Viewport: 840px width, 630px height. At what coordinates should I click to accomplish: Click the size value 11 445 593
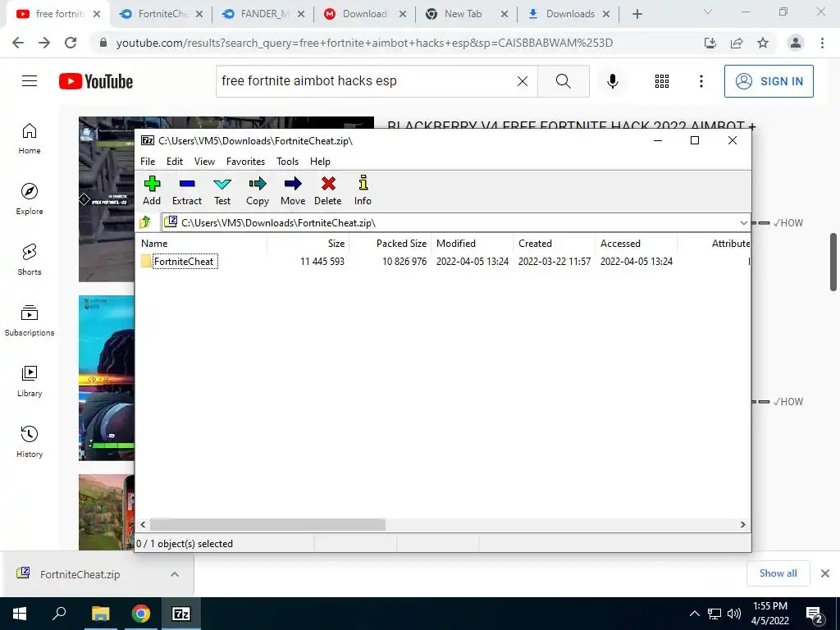(322, 262)
